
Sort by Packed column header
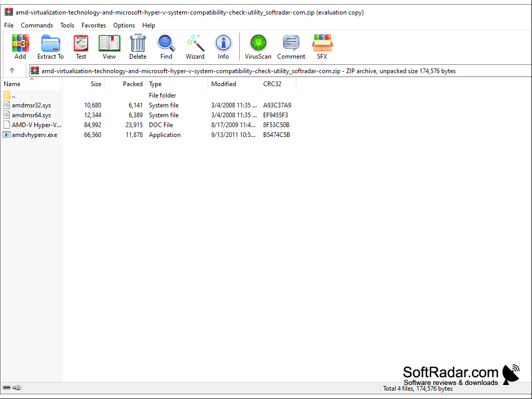pyautogui.click(x=125, y=84)
